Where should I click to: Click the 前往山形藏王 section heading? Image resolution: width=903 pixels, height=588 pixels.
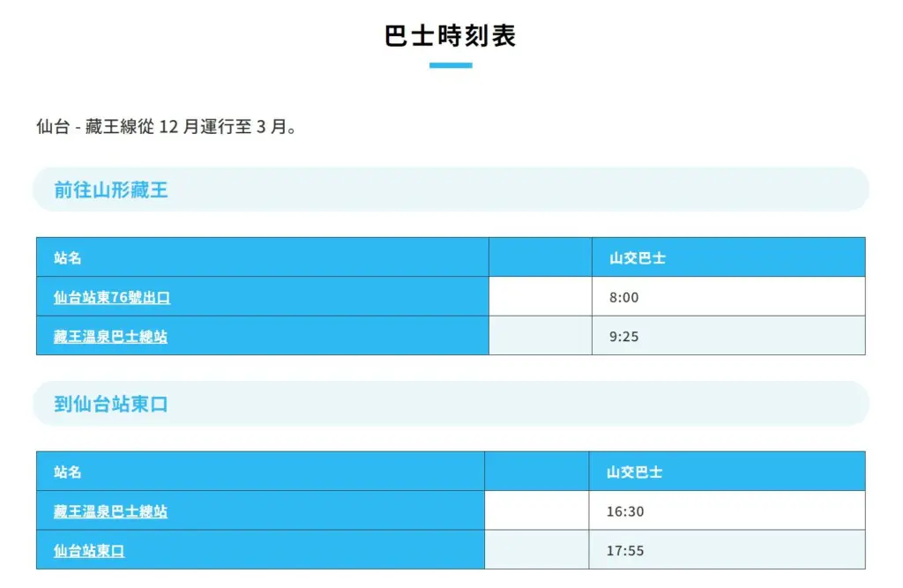(x=111, y=190)
